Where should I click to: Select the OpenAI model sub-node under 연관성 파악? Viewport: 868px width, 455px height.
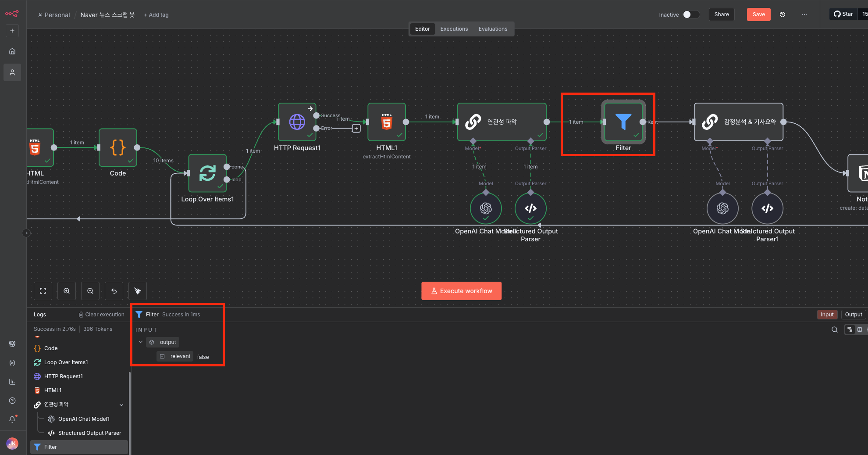click(x=486, y=208)
